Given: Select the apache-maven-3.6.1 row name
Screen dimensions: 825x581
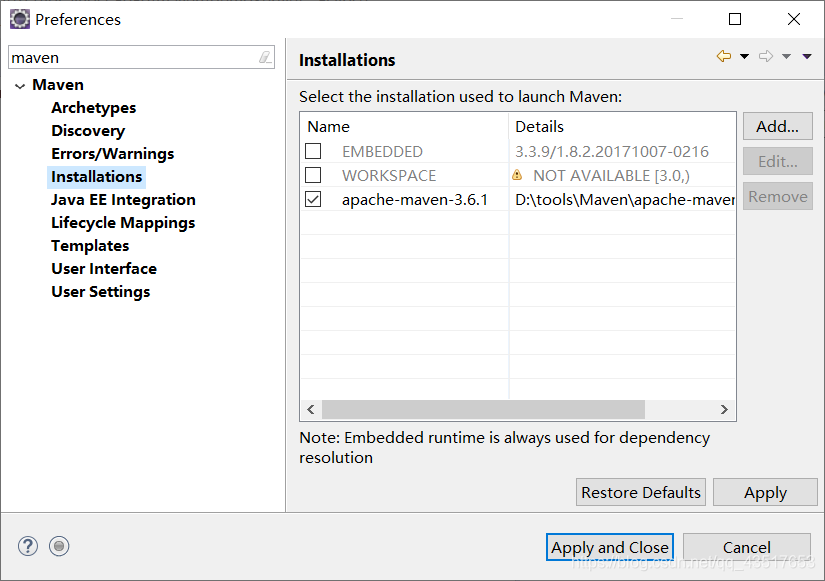Looking at the screenshot, I should tap(415, 200).
